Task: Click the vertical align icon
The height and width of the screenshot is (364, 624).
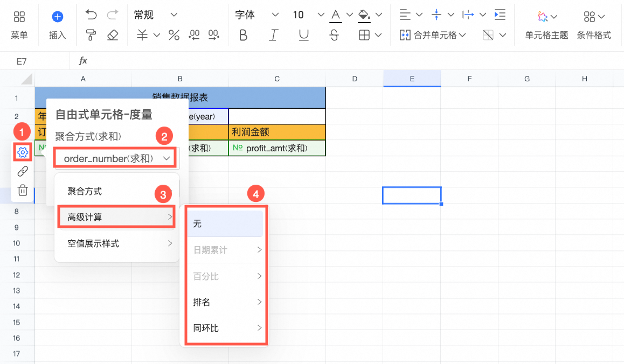Action: click(x=436, y=15)
